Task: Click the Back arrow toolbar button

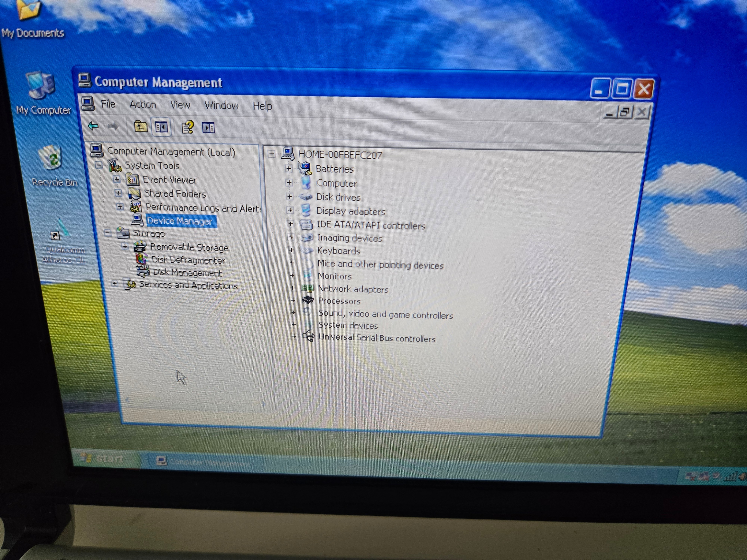Action: pos(93,126)
